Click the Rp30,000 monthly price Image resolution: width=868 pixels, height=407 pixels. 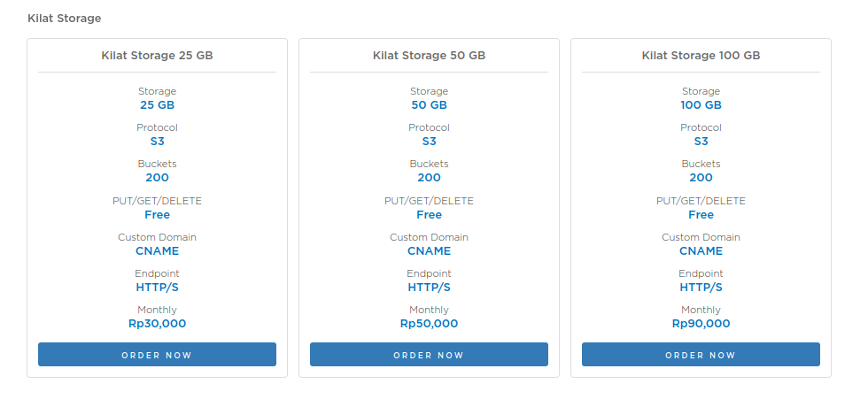coord(157,324)
